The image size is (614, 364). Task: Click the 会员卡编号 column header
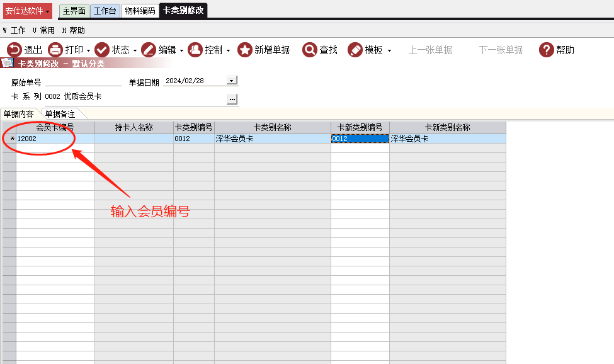(55, 128)
